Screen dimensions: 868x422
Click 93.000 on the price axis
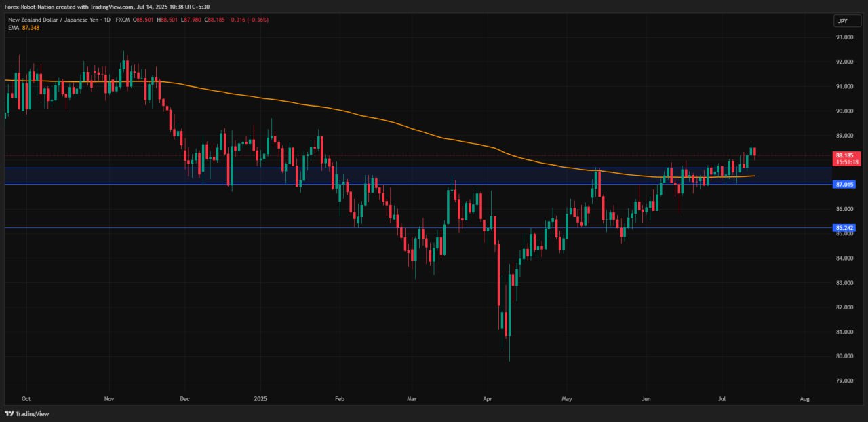coord(844,37)
